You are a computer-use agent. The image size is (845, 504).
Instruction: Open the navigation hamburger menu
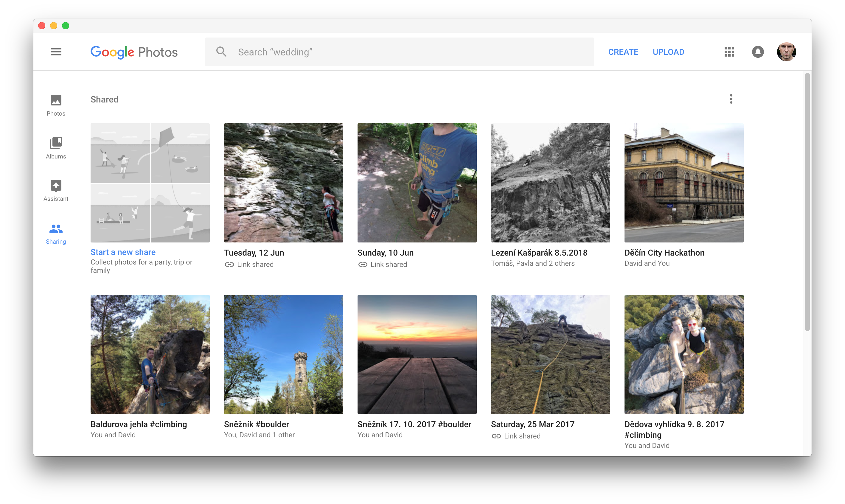click(56, 52)
